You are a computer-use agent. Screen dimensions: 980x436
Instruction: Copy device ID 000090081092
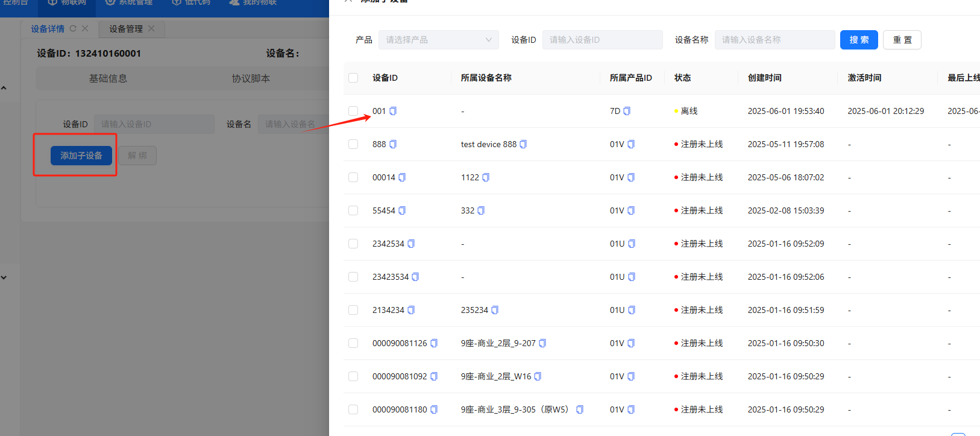(x=434, y=376)
